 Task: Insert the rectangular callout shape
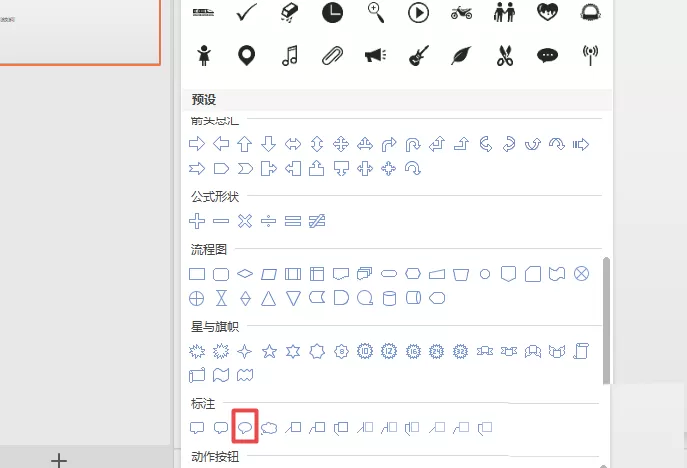click(x=197, y=428)
